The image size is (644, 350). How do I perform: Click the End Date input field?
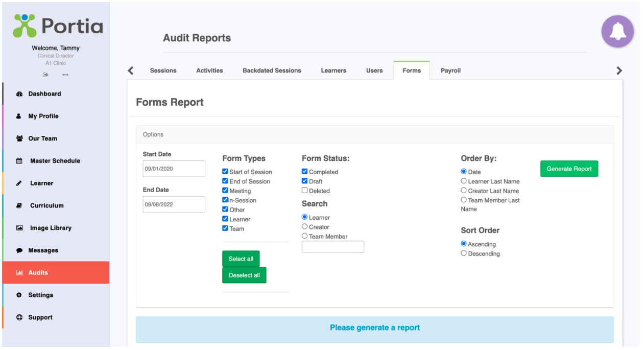pyautogui.click(x=174, y=204)
